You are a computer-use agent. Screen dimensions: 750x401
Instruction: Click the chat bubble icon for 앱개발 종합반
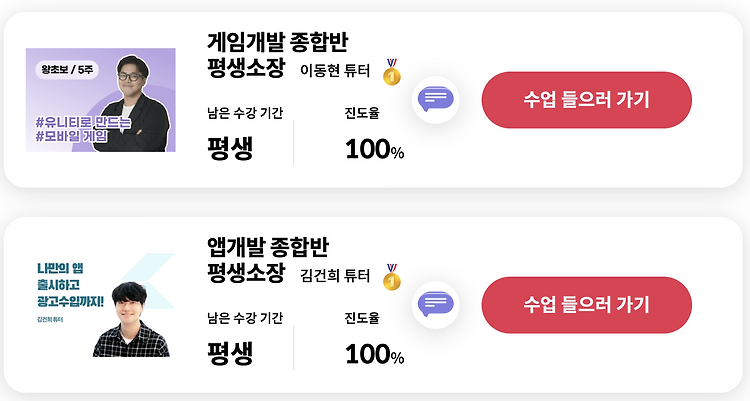(x=435, y=304)
